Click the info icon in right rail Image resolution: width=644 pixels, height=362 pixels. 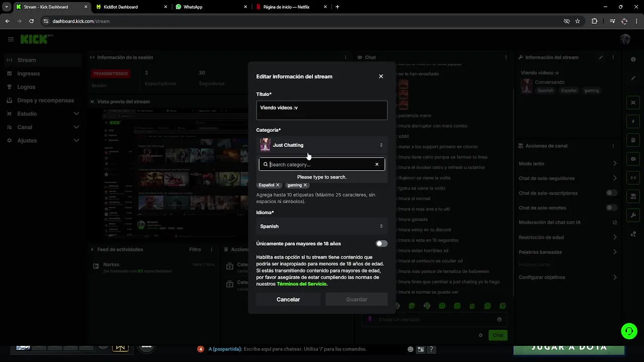633,59
